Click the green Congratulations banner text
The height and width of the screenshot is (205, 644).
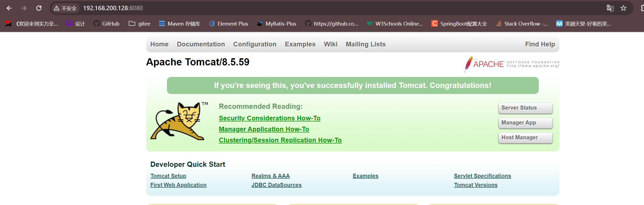pyautogui.click(x=353, y=85)
